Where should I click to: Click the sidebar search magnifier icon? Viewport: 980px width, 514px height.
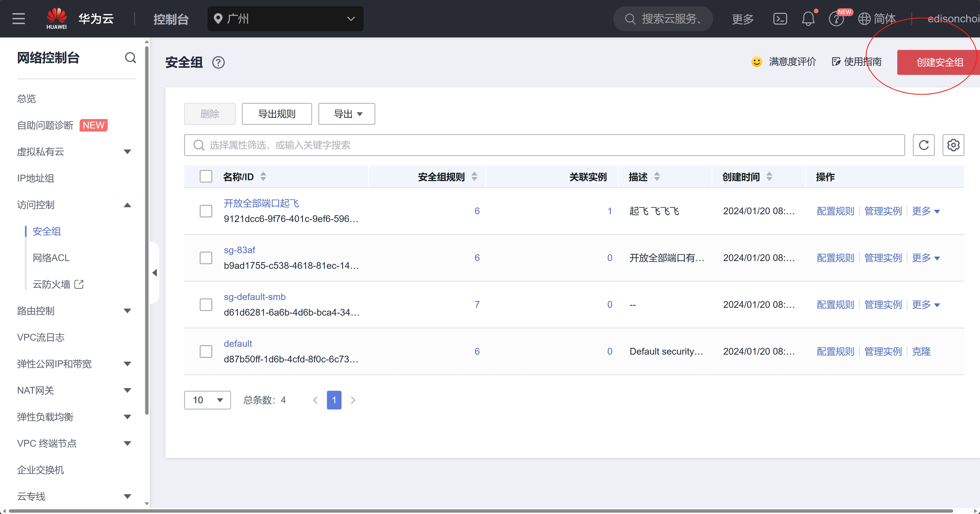[131, 58]
